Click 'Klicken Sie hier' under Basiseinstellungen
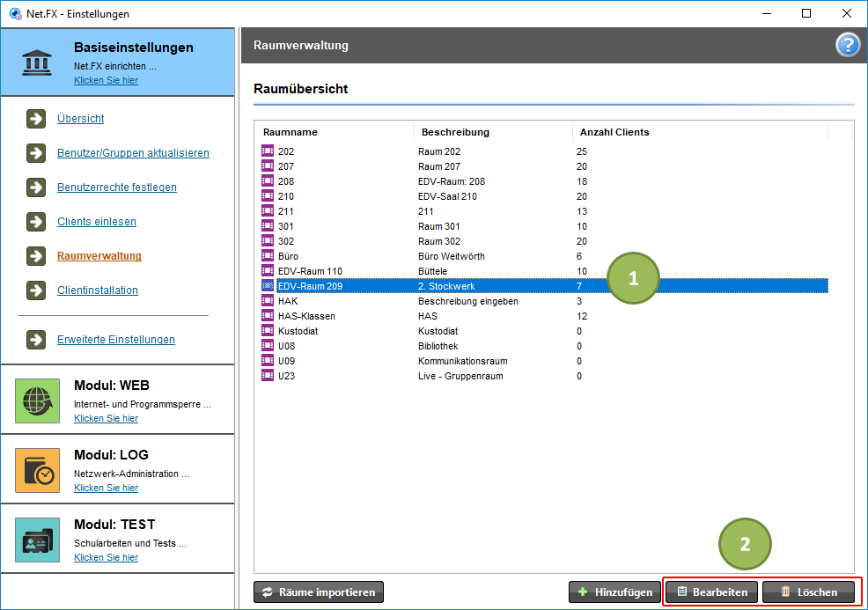The height and width of the screenshot is (610, 868). coord(107,80)
